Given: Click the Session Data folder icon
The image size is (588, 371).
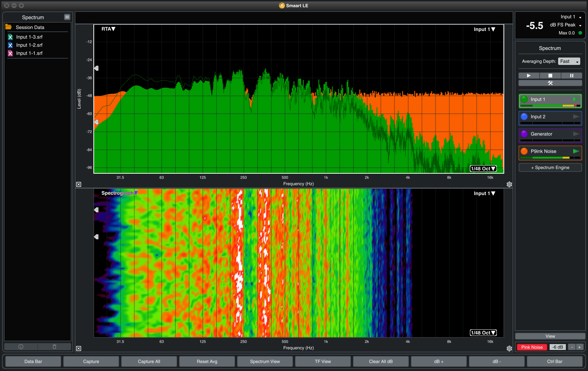Looking at the screenshot, I should [x=8, y=27].
